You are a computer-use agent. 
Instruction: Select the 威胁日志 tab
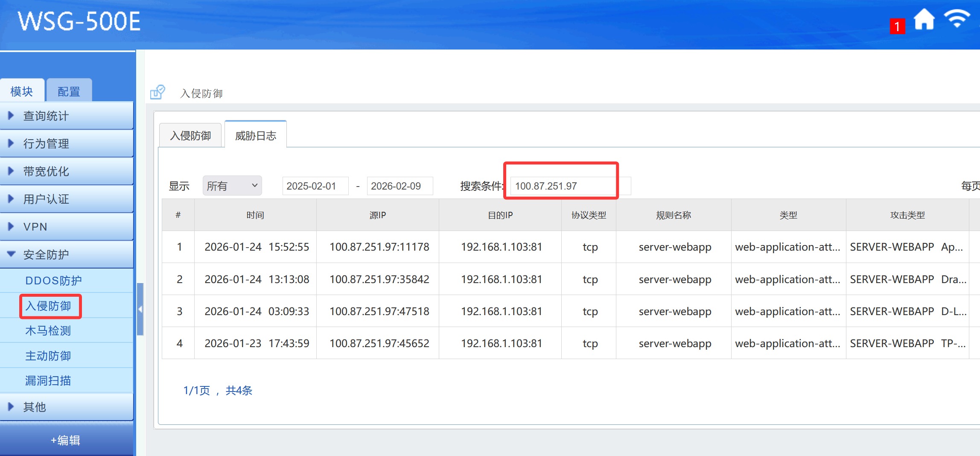255,136
